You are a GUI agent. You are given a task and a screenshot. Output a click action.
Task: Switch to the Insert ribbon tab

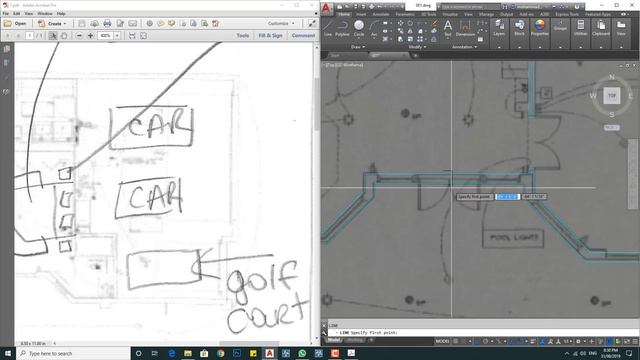point(361,14)
